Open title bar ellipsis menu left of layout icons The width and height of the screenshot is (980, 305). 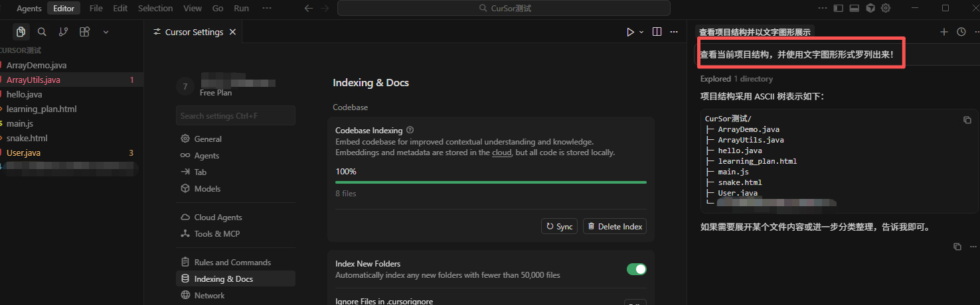tap(823, 9)
